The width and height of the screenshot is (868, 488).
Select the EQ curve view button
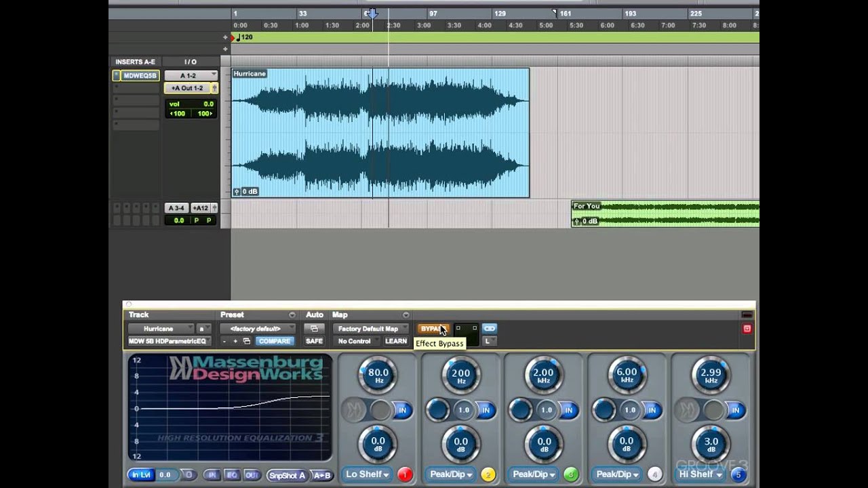point(232,475)
